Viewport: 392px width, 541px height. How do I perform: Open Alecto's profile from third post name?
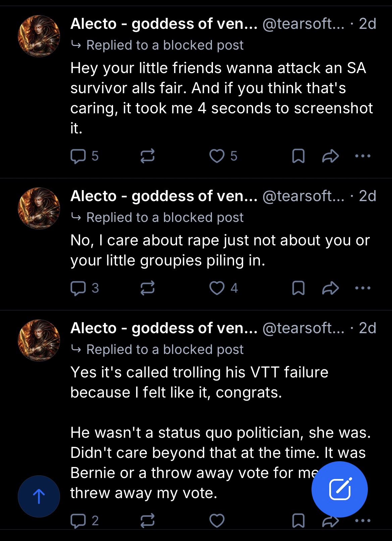click(164, 328)
